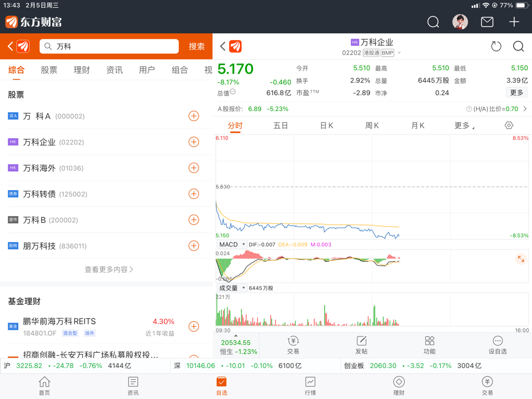Expand the 恒生 index bar arrow
The image size is (532, 399).
[236, 336]
